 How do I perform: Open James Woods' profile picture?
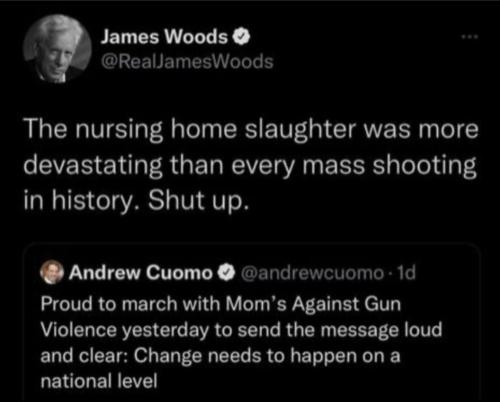point(57,48)
